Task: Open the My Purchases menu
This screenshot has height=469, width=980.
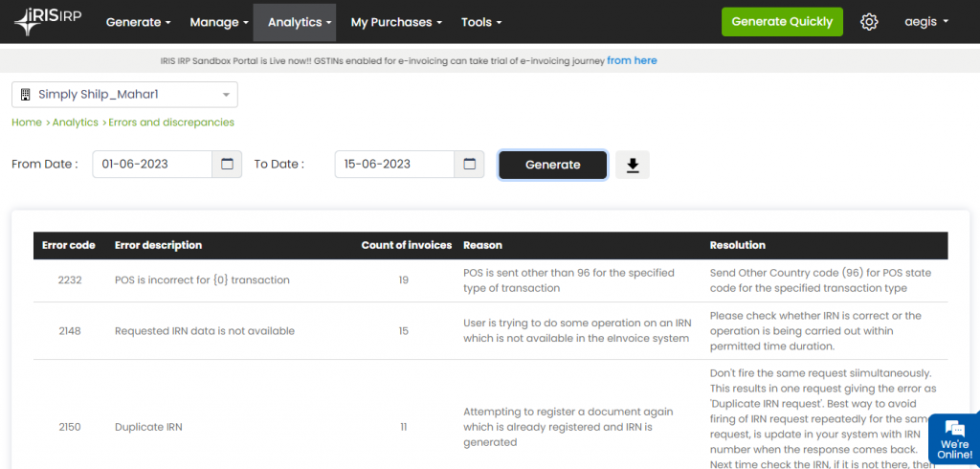Action: pos(396,22)
